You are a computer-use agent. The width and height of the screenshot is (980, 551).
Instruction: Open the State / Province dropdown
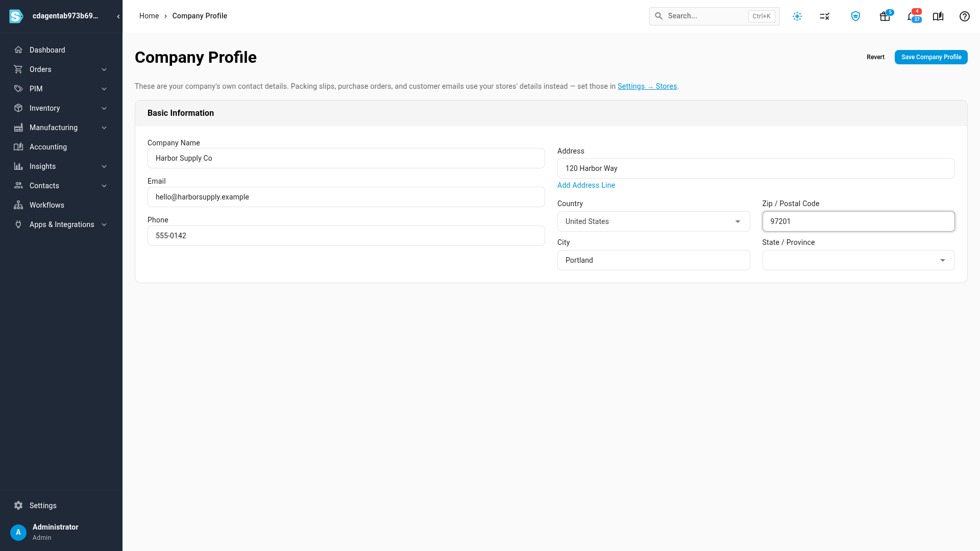pyautogui.click(x=859, y=260)
